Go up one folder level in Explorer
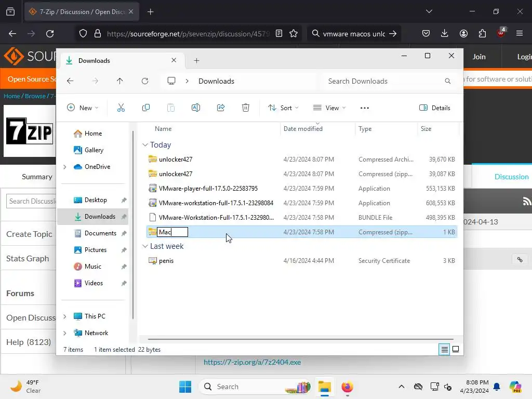532x399 pixels. click(120, 81)
